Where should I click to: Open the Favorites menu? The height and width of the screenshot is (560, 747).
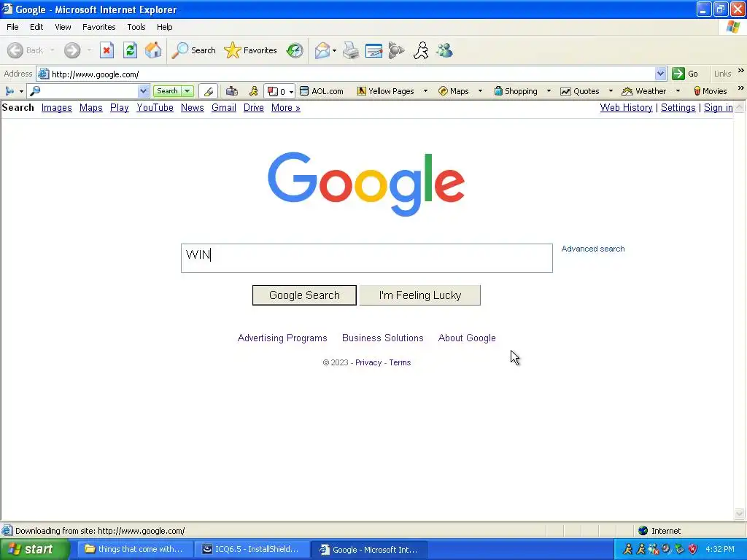(98, 27)
